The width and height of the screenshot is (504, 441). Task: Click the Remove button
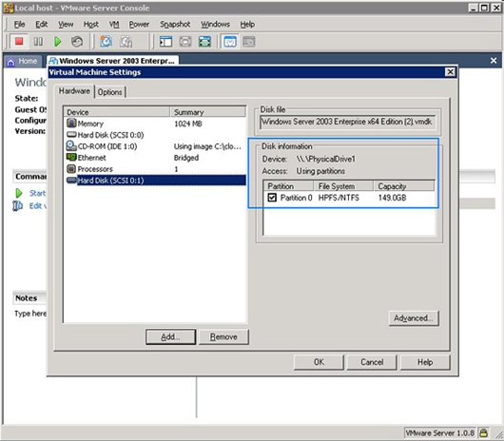(x=223, y=336)
